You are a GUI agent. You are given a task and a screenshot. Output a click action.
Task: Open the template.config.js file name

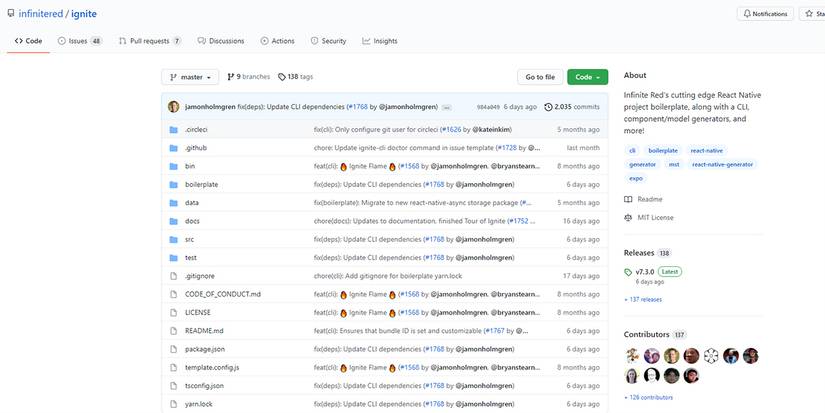pos(212,368)
